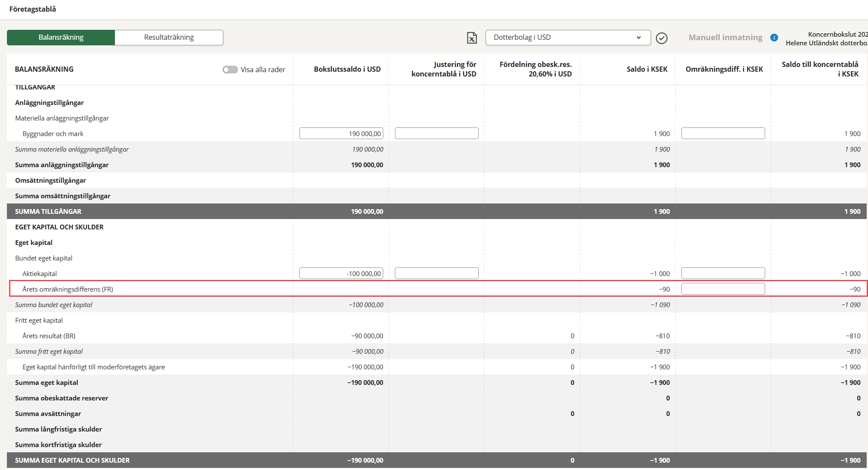Viewport: 868px width, 470px height.
Task: Click the checkmark circle icon
Action: point(661,38)
